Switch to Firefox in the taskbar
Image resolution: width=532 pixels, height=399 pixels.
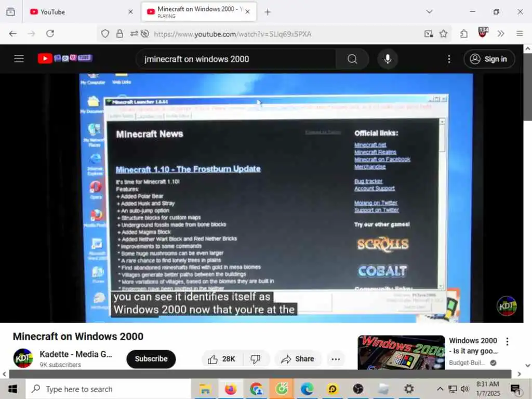pyautogui.click(x=231, y=389)
